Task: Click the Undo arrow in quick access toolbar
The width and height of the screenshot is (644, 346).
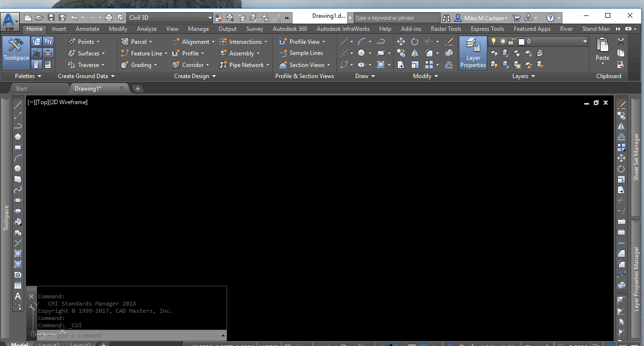Action: tap(74, 18)
